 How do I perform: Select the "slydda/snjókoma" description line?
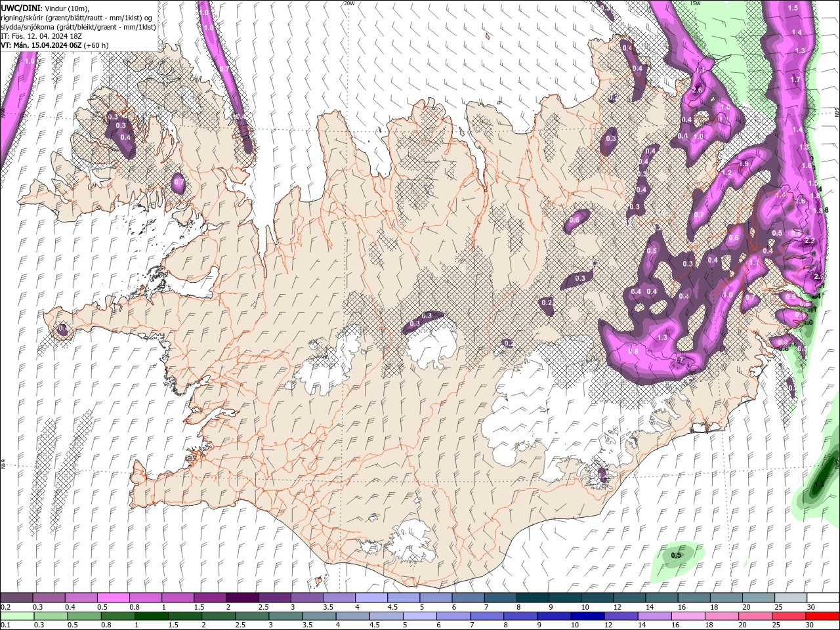coord(78,27)
